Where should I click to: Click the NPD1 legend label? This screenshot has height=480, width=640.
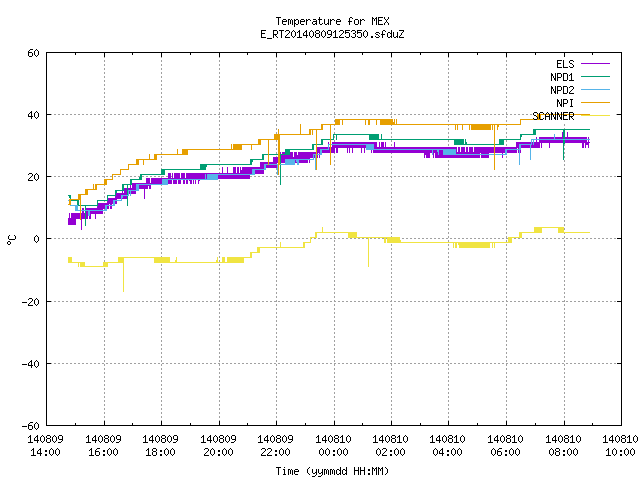click(562, 77)
